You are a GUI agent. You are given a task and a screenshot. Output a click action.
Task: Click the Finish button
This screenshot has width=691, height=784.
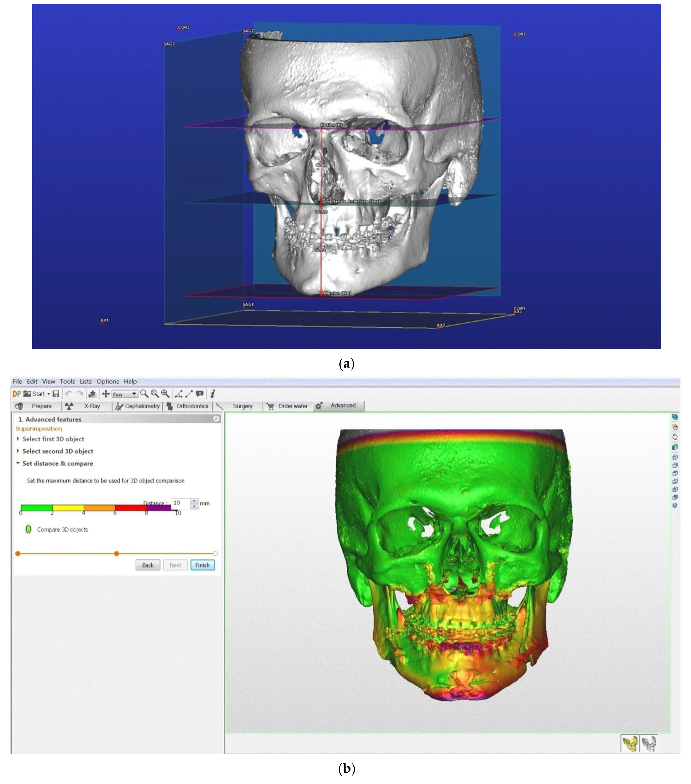pyautogui.click(x=202, y=565)
